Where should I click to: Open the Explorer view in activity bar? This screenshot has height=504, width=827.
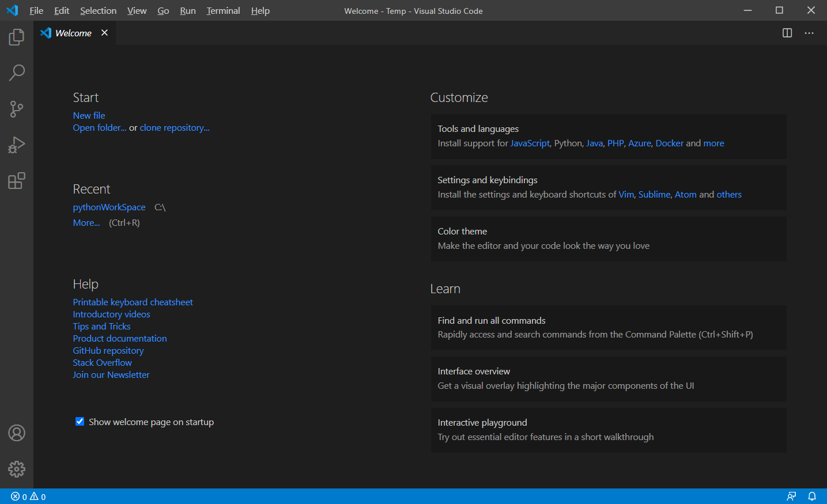(17, 37)
